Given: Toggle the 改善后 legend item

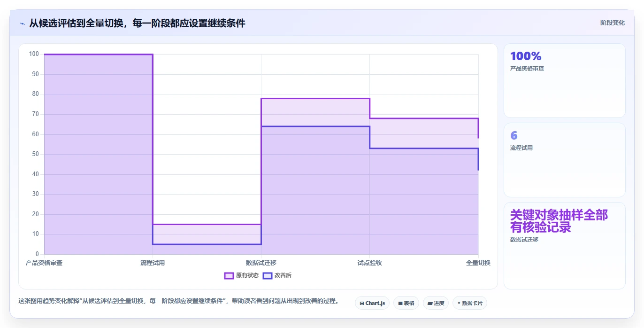Looking at the screenshot, I should pyautogui.click(x=277, y=275).
